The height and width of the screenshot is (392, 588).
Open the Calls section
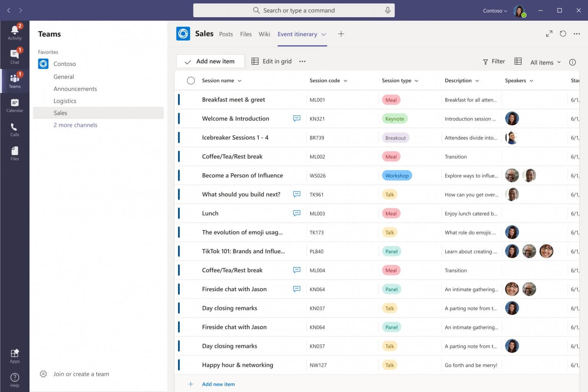coord(15,128)
